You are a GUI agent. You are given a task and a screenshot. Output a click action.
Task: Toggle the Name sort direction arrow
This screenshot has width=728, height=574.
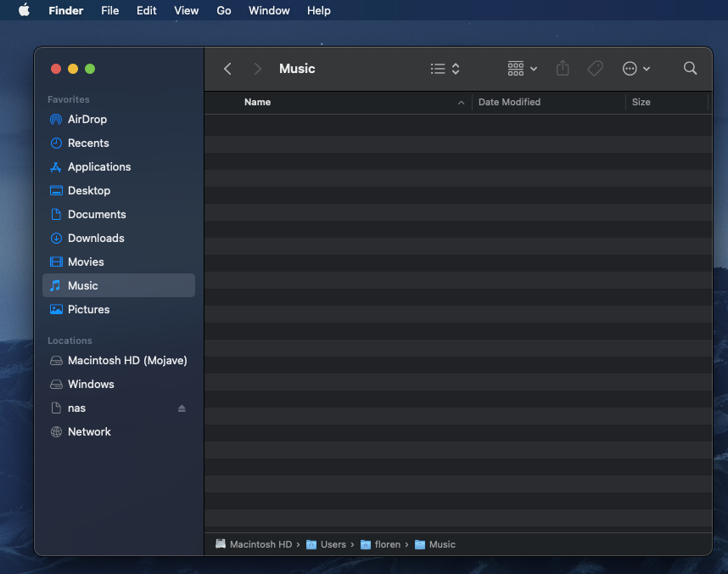point(461,103)
